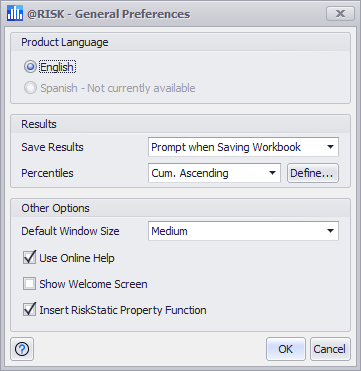The image size is (361, 371).
Task: Close the General Preferences dialog with X
Action: (x=340, y=14)
